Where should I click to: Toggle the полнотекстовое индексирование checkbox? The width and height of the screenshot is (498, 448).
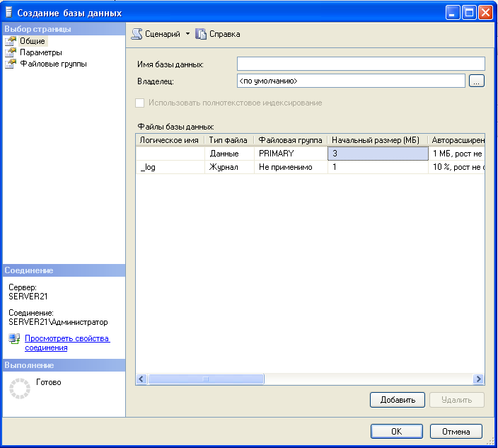click(140, 103)
